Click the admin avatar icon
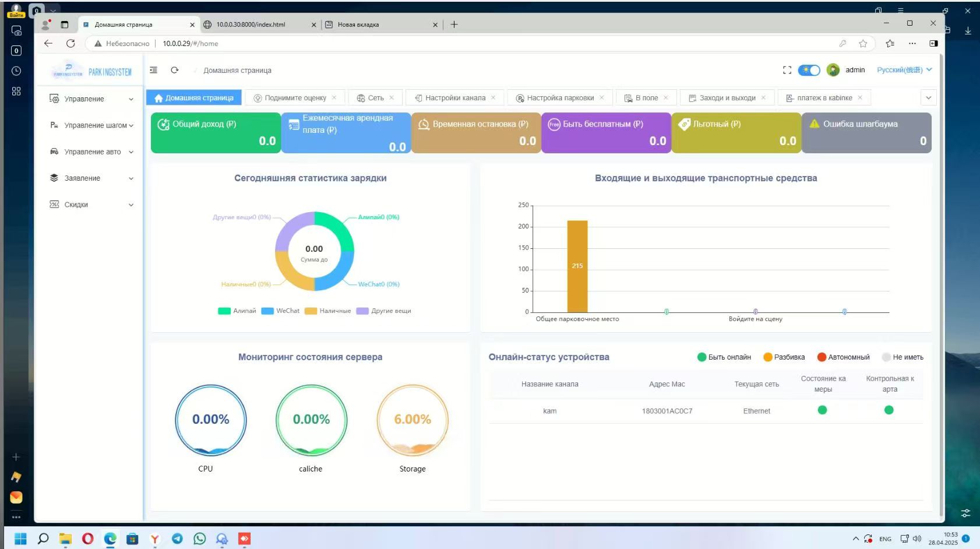This screenshot has height=549, width=980. (833, 70)
